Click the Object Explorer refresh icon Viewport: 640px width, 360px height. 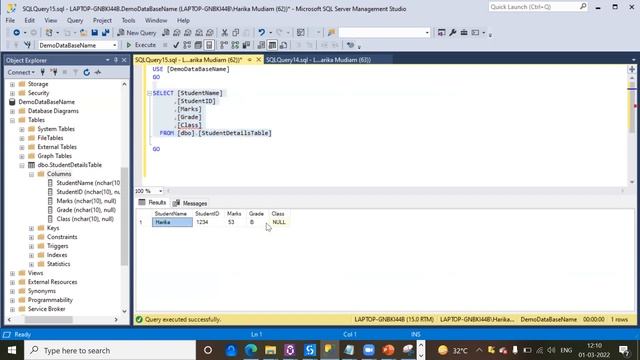tap(87, 72)
